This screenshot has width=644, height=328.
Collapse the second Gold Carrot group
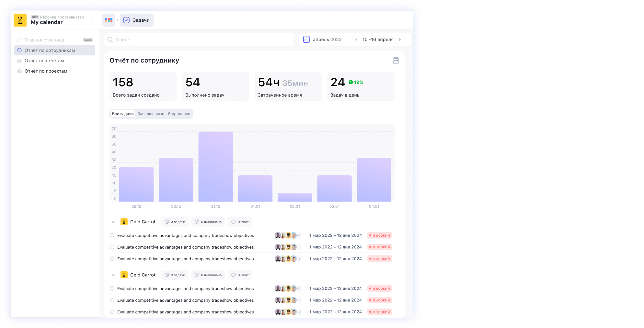point(113,275)
